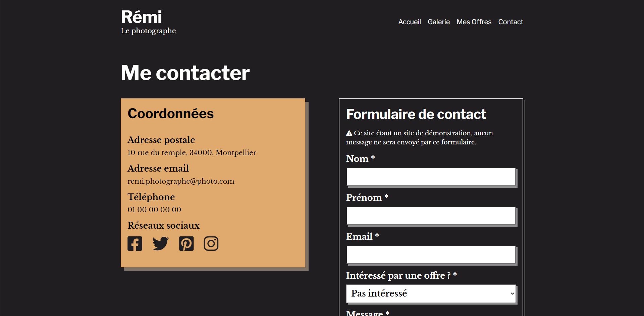Click the postal address text in Montpellier

tap(192, 152)
